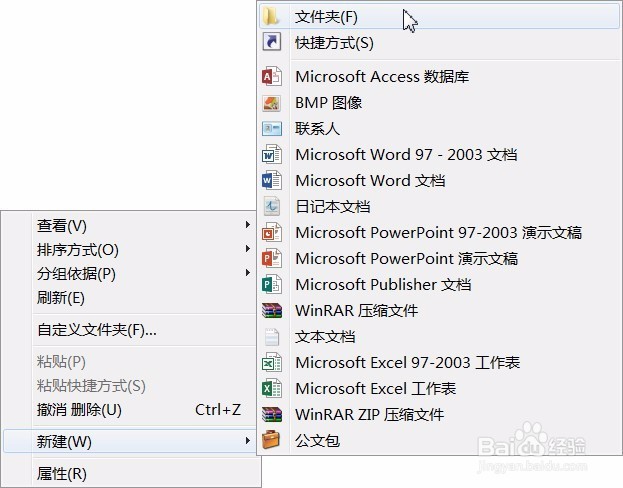Select Microsoft Publisher 文档 entry
The width and height of the screenshot is (623, 488).
pyautogui.click(x=439, y=285)
